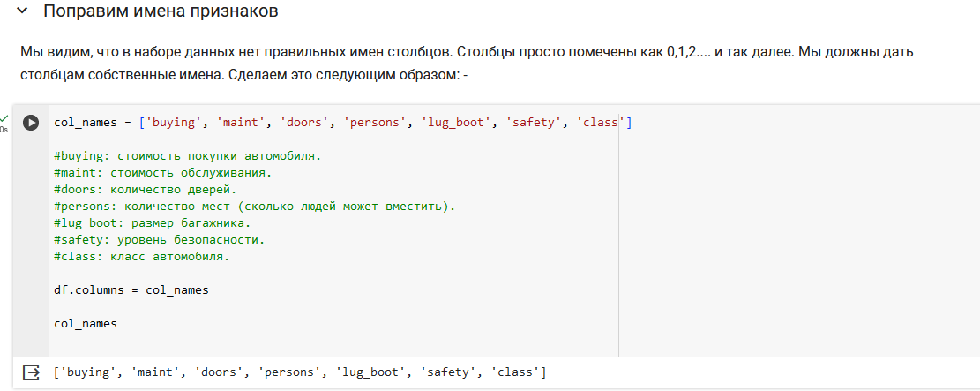The image size is (980, 391).
Task: Click the comment '#class: класс автомобиля.'
Action: 142,257
